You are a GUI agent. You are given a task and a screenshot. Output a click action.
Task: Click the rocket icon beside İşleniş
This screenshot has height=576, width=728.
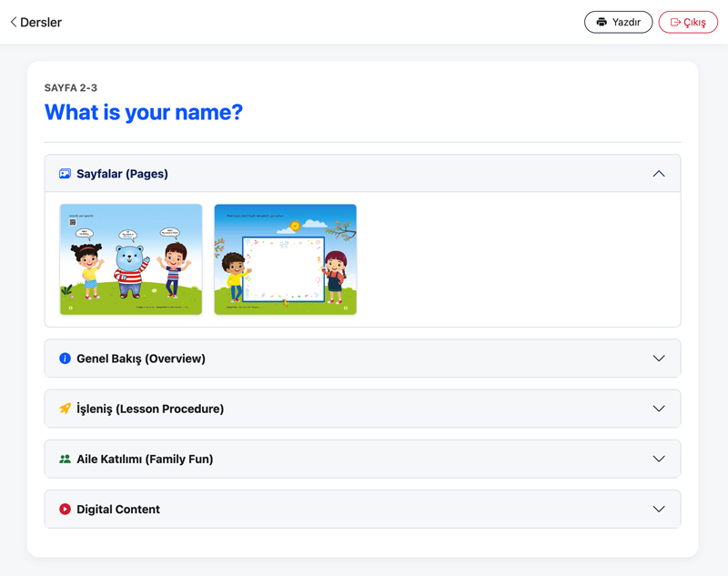coord(65,409)
